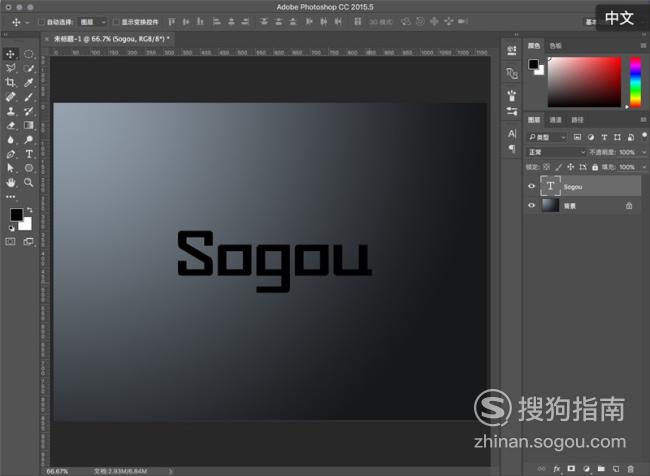
Task: Filter layers by type layers icon
Action: [x=604, y=137]
